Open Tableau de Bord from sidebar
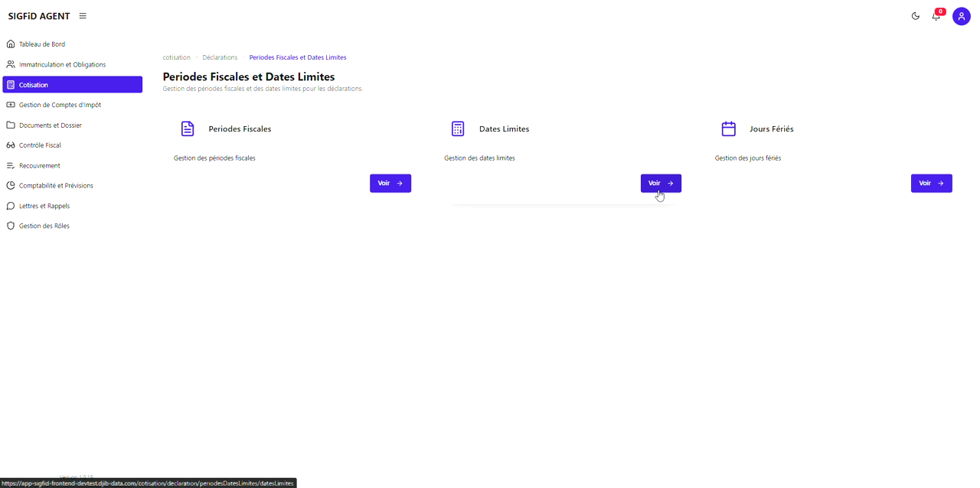The width and height of the screenshot is (980, 488). (x=42, y=44)
